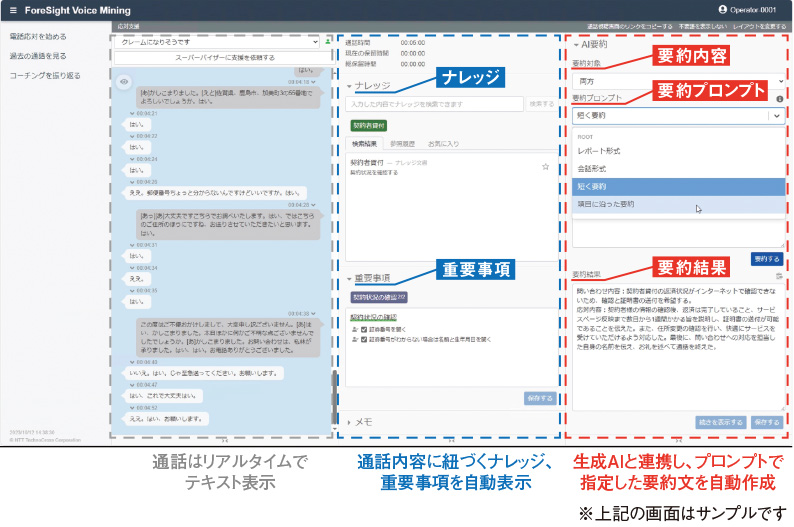Click inside the 要約結果 text area
The image size is (794, 527).
(679, 347)
